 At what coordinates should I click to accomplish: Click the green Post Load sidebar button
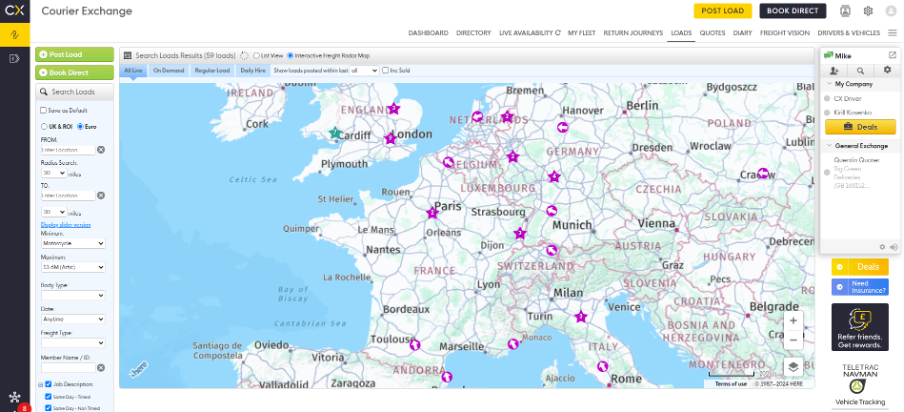(x=74, y=54)
